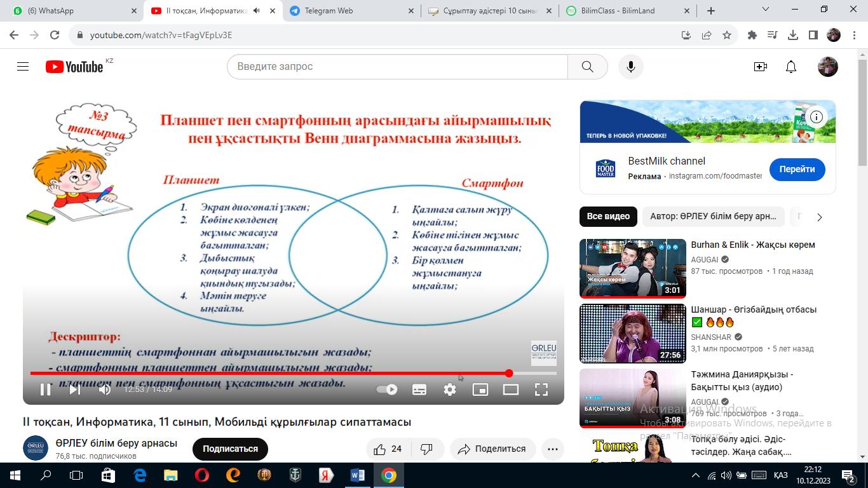
Task: Open the Тәжмина Даниярқызы video thumbnail
Action: 633,398
